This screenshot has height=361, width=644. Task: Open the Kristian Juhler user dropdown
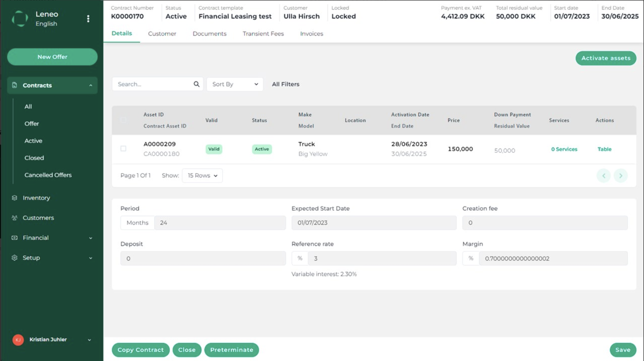click(90, 340)
